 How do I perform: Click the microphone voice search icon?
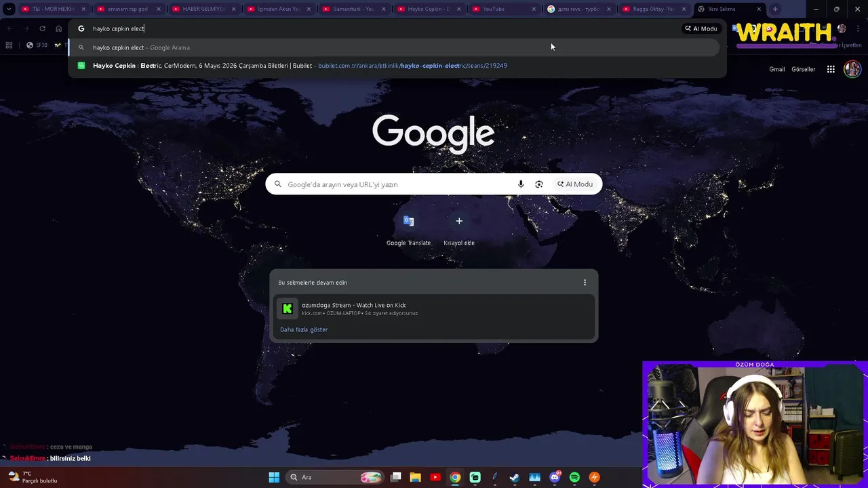click(521, 184)
